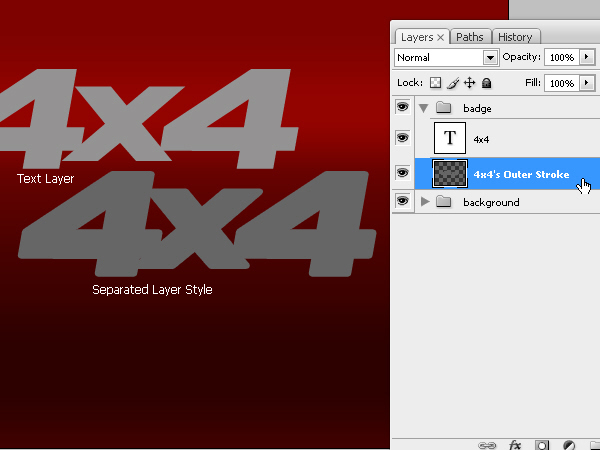600x450 pixels.
Task: Open the Normal blend mode dropdown
Action: tap(446, 58)
